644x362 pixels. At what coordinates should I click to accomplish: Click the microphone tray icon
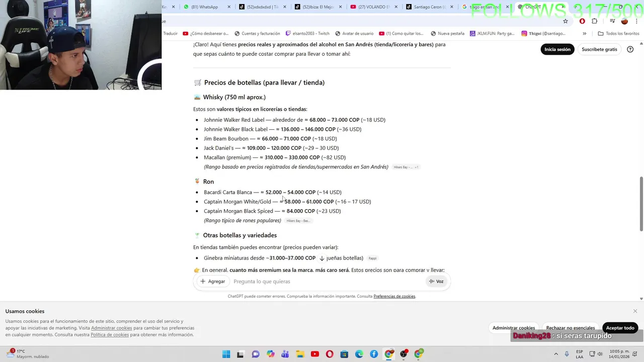(567, 354)
